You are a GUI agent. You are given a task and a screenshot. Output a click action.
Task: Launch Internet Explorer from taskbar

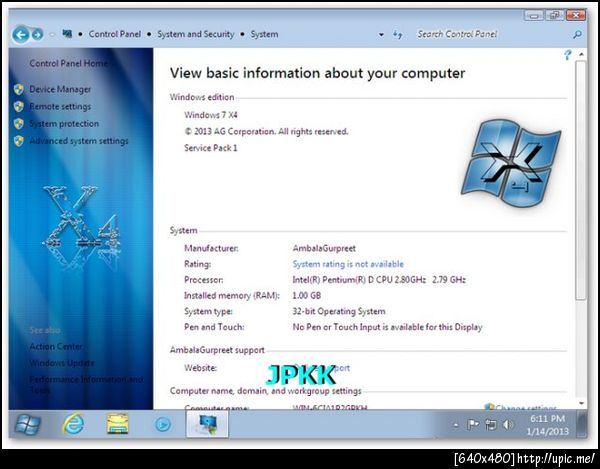click(x=73, y=424)
